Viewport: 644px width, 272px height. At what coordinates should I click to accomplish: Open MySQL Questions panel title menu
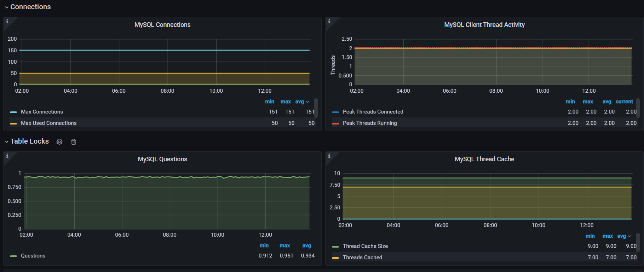click(x=162, y=159)
